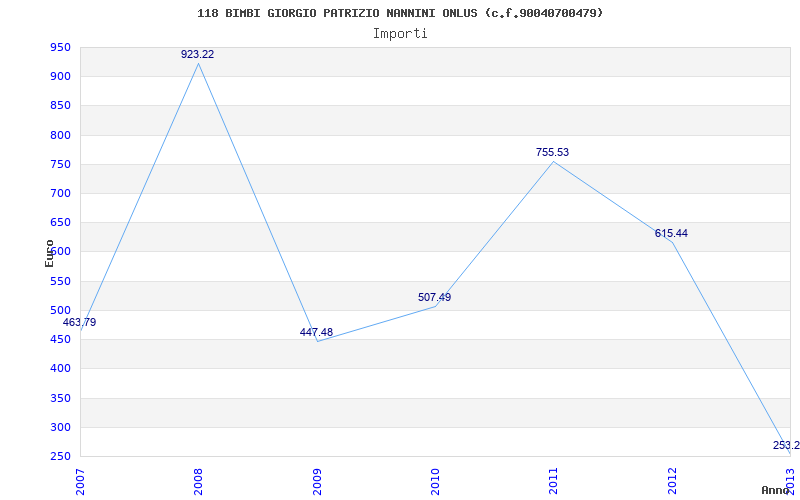
Task: Click the 750 y-axis tick label
Action: click(60, 164)
